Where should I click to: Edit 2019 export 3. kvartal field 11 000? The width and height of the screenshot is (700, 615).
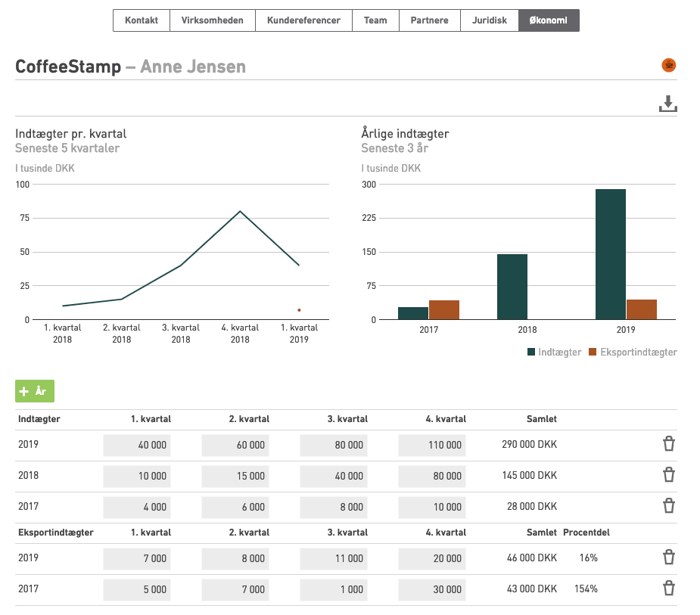coord(334,559)
